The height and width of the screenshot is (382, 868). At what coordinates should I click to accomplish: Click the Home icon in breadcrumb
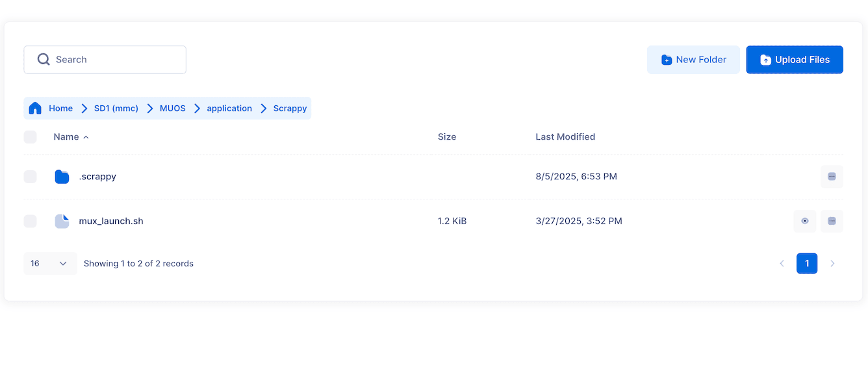coord(35,108)
